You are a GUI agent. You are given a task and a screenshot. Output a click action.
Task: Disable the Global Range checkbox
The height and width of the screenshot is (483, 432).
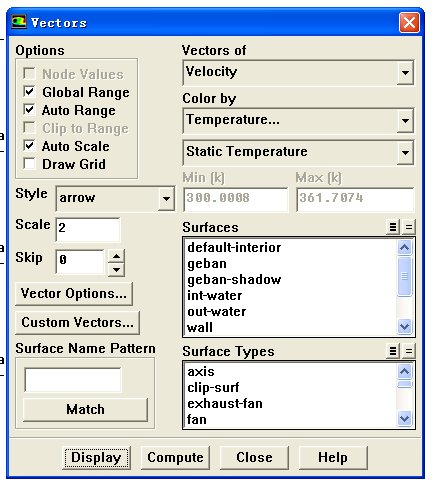pos(29,92)
